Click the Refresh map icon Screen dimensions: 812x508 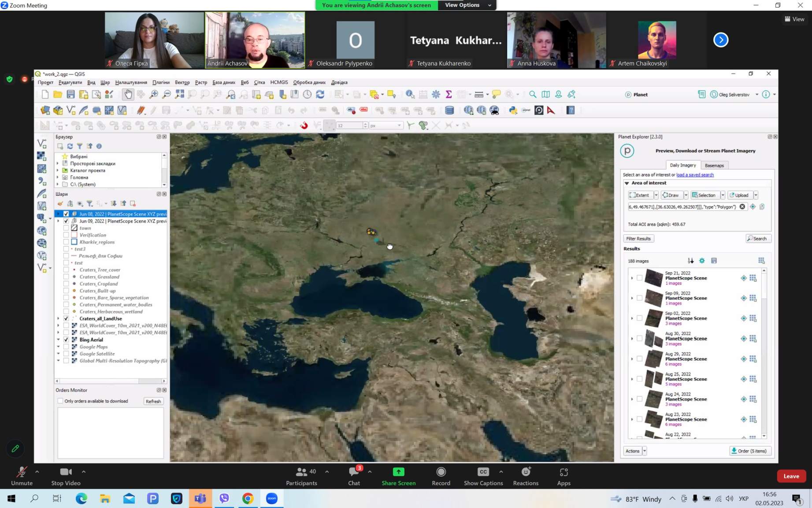(x=320, y=94)
